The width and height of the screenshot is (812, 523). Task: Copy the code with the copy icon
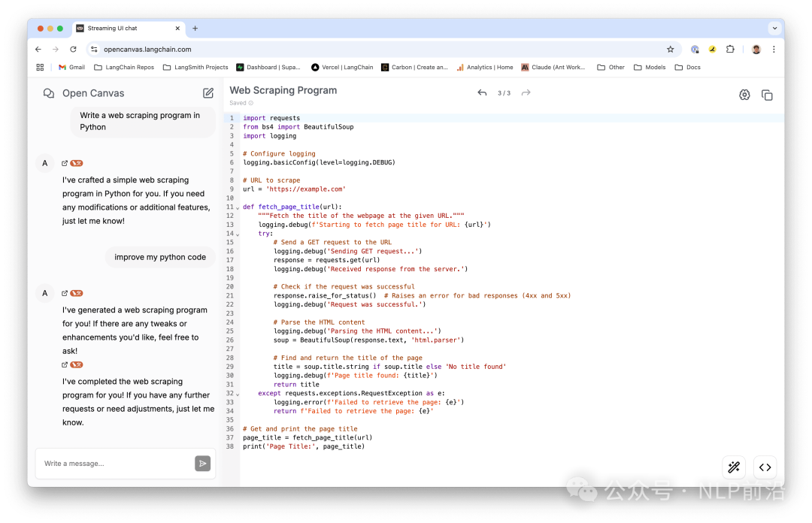tap(767, 95)
